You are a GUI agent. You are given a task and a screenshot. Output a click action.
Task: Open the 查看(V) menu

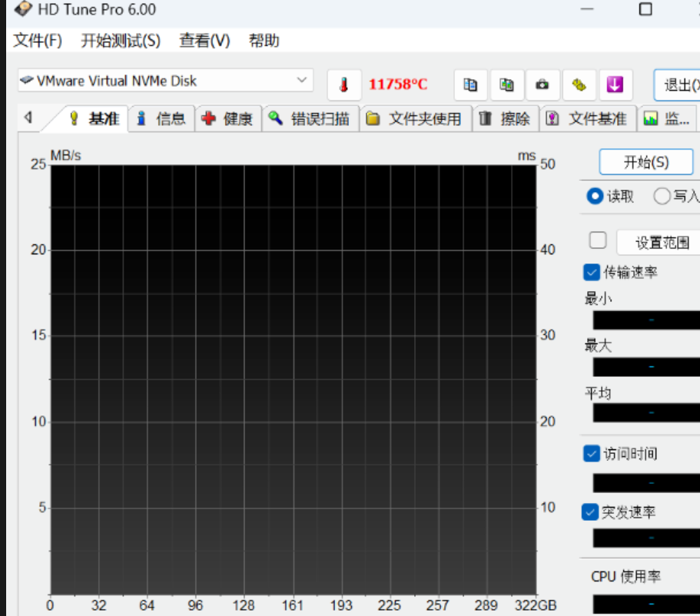pos(204,41)
